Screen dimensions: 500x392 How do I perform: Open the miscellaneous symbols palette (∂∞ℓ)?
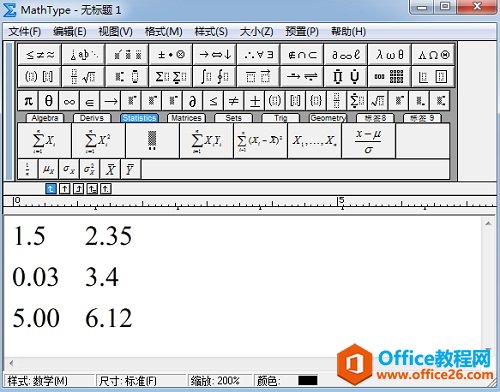(346, 54)
